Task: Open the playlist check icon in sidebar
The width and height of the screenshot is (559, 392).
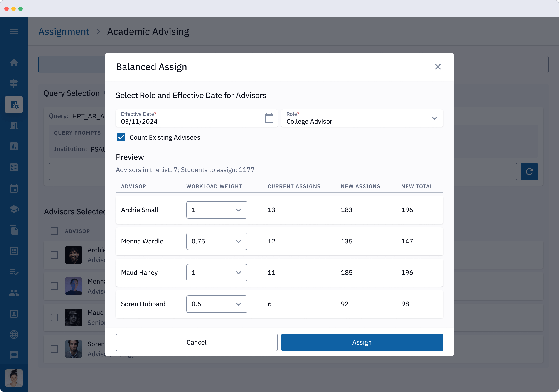Action: pyautogui.click(x=14, y=272)
